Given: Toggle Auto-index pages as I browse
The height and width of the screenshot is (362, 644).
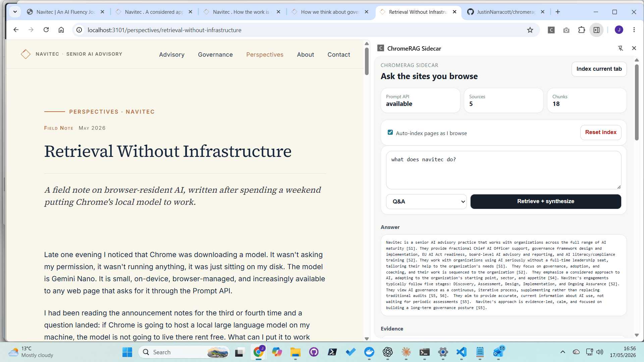Looking at the screenshot, I should pyautogui.click(x=390, y=132).
